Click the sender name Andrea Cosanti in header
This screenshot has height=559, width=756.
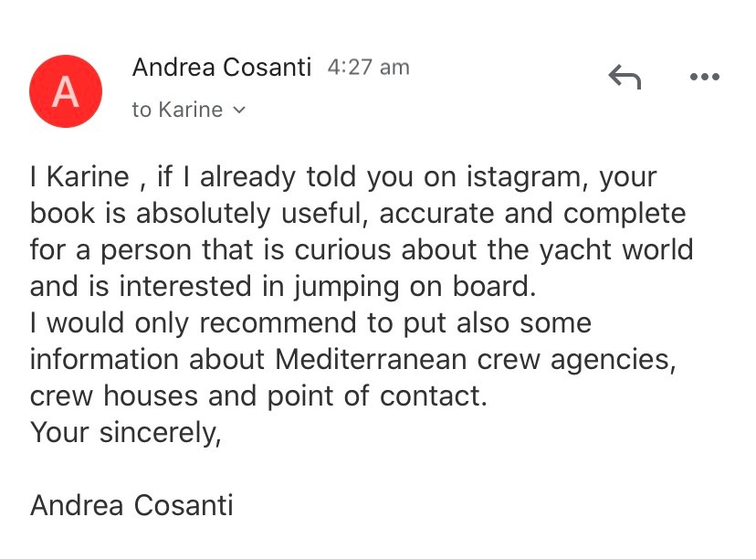click(x=222, y=68)
